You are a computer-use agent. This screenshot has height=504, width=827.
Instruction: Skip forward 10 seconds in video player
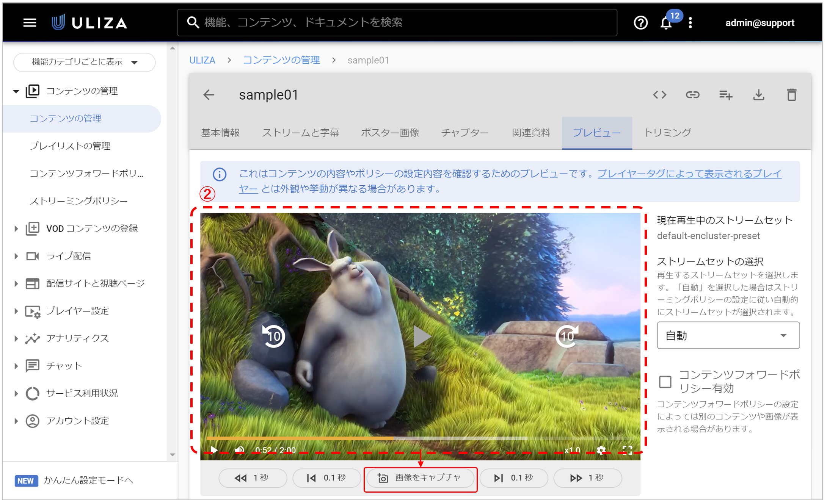coord(567,336)
